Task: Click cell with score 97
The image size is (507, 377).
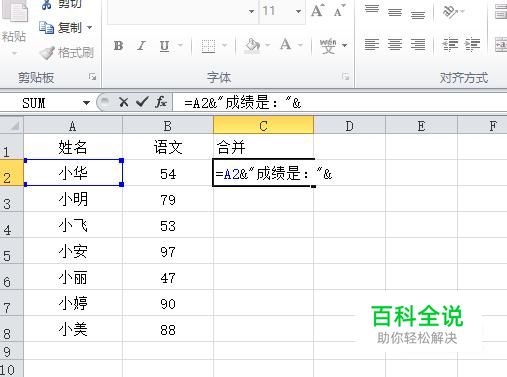Action: [x=168, y=251]
